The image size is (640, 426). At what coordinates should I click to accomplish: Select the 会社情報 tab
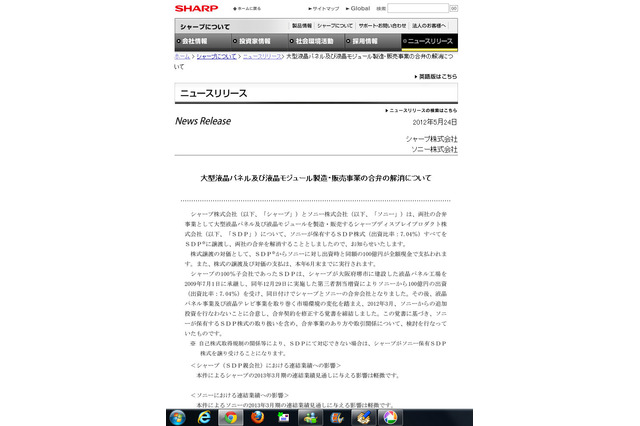[x=203, y=41]
